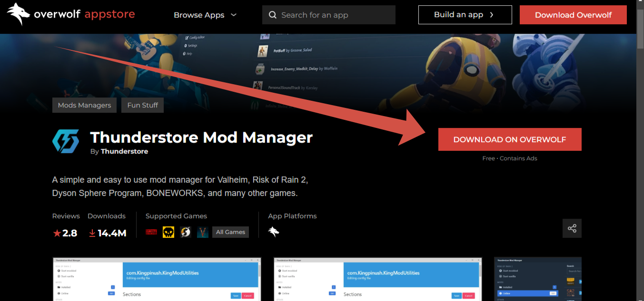644x301 pixels.
Task: Click Download on Overwolf button
Action: click(510, 139)
